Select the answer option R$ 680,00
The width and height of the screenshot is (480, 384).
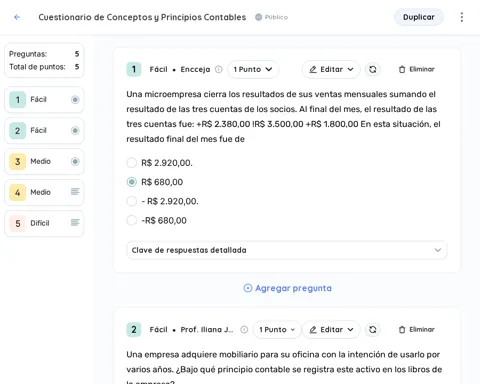click(x=132, y=182)
